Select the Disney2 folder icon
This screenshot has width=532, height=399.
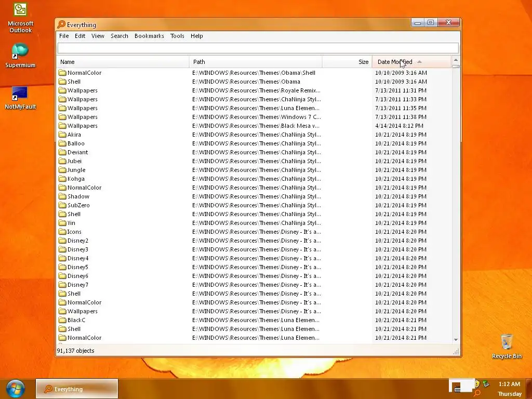[62, 241]
